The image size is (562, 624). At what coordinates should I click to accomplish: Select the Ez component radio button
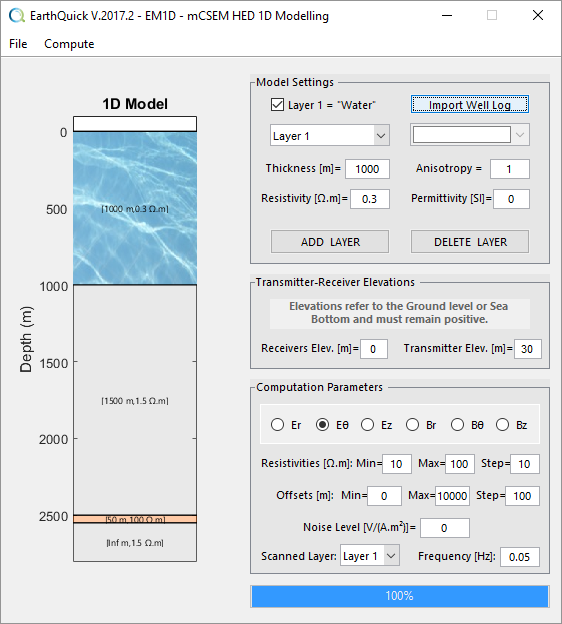coord(367,425)
